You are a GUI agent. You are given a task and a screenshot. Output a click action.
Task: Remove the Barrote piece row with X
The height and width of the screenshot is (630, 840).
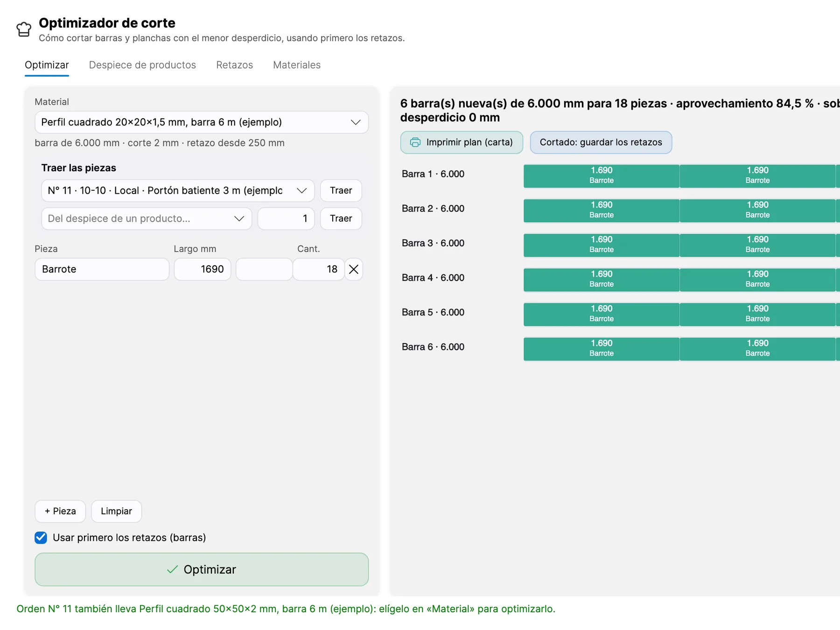pos(354,269)
